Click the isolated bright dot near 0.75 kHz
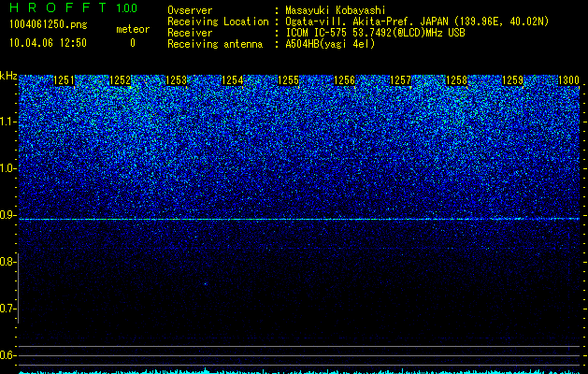Viewport: 588px width, 374px height. click(x=205, y=283)
